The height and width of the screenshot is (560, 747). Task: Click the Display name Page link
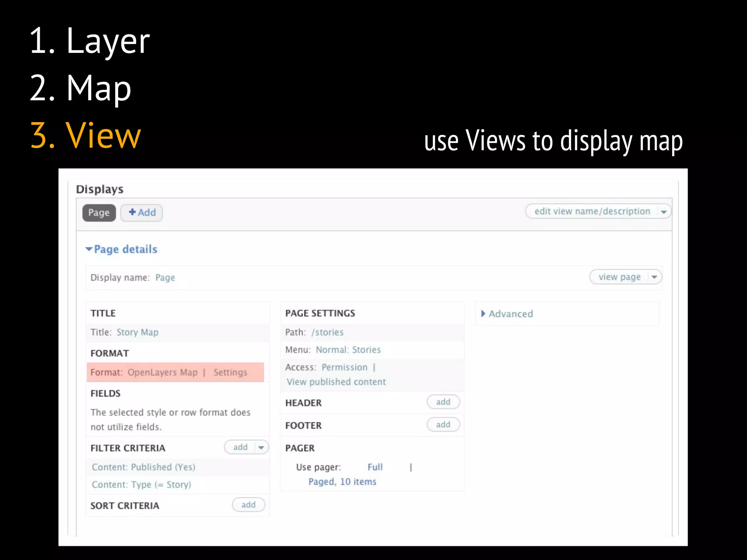(x=165, y=278)
